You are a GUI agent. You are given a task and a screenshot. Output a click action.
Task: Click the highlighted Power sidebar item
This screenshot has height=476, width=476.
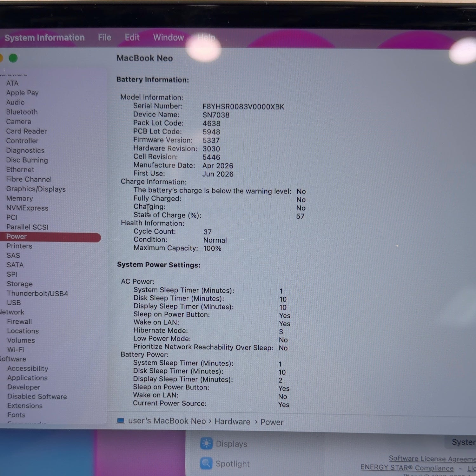click(x=50, y=237)
